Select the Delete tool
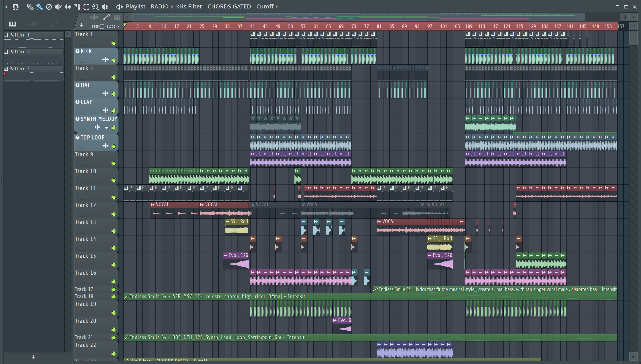 [49, 7]
